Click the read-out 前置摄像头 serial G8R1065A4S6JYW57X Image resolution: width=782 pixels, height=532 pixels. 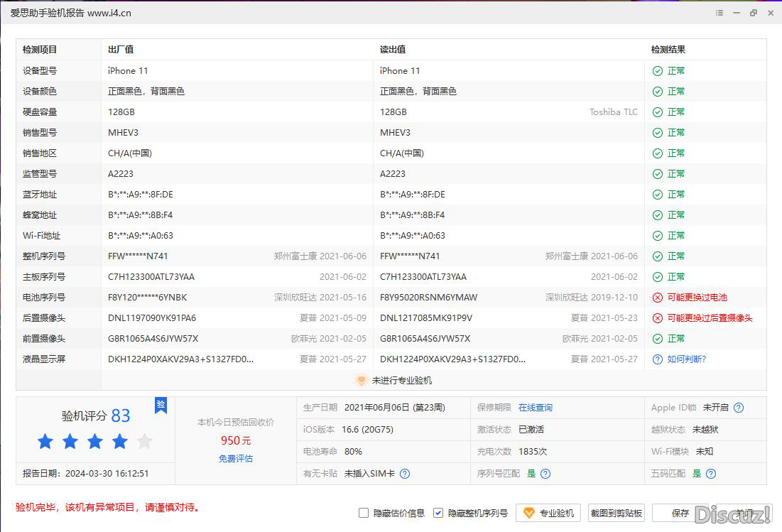425,339
